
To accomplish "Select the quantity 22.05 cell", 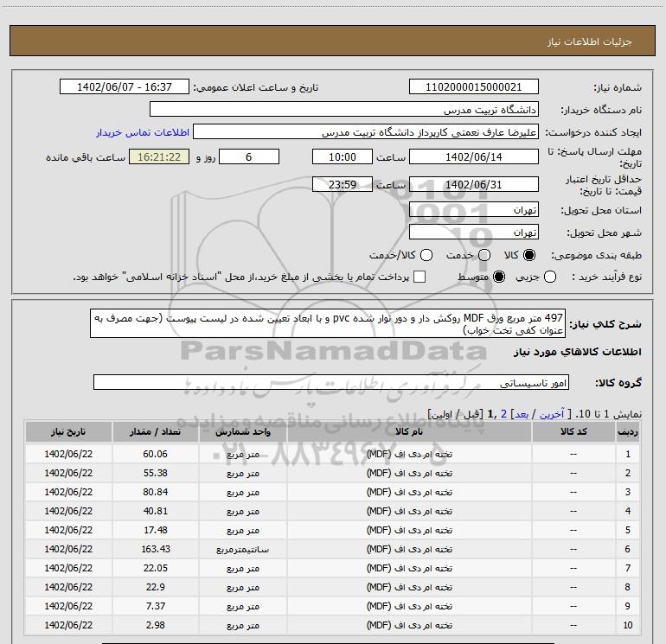I will point(156,568).
